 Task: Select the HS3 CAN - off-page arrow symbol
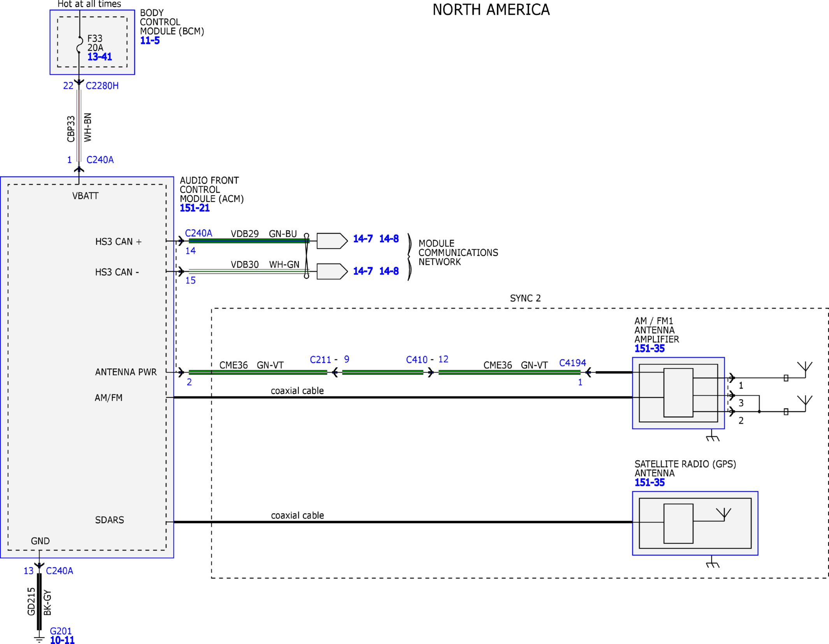click(x=332, y=271)
